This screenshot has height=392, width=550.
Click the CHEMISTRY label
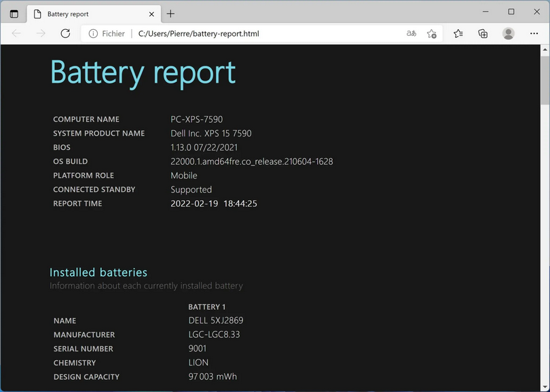pyautogui.click(x=75, y=363)
